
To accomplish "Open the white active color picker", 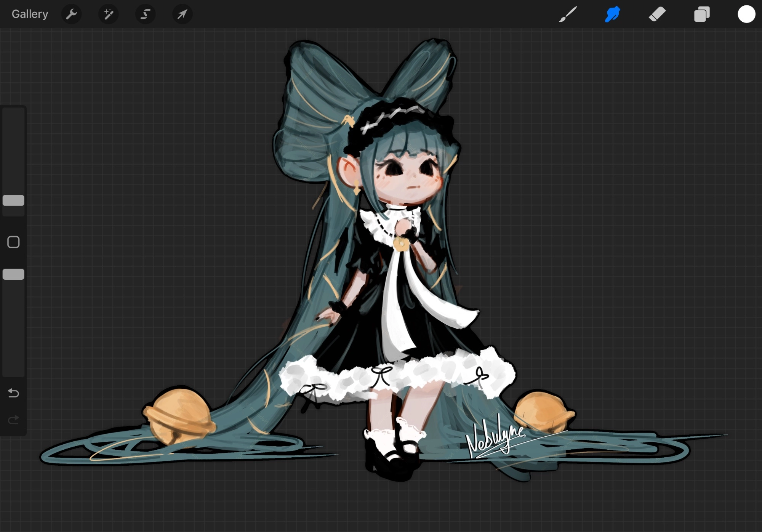I will coord(746,14).
